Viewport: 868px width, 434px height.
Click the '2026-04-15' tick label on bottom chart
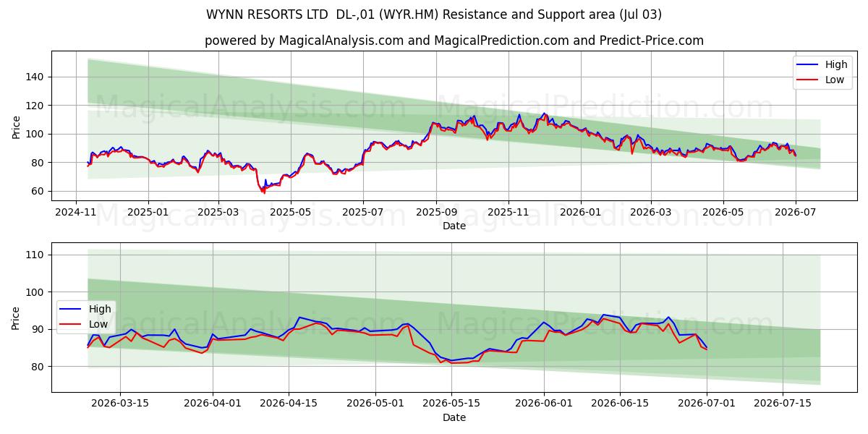[x=289, y=404]
